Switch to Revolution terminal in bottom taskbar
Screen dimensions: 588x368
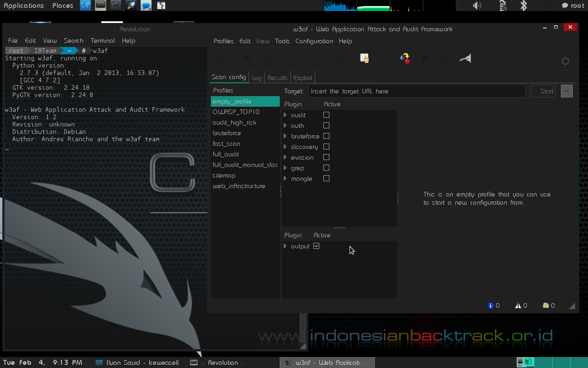click(217, 362)
